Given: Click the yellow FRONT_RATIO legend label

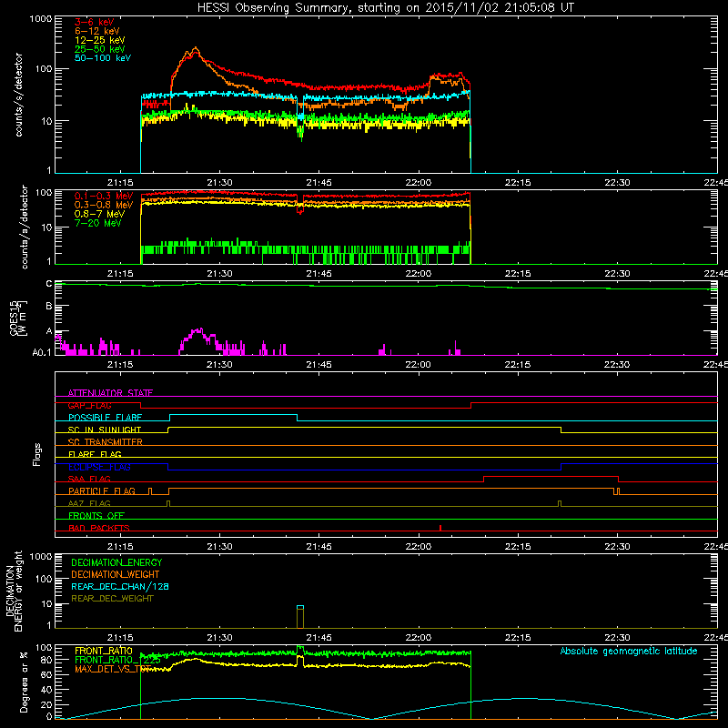Looking at the screenshot, I should 104,651.
